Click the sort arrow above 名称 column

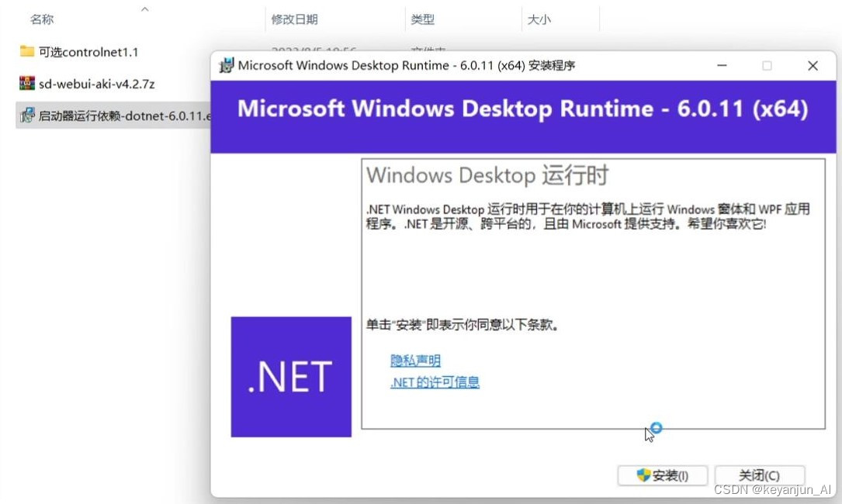tap(144, 9)
